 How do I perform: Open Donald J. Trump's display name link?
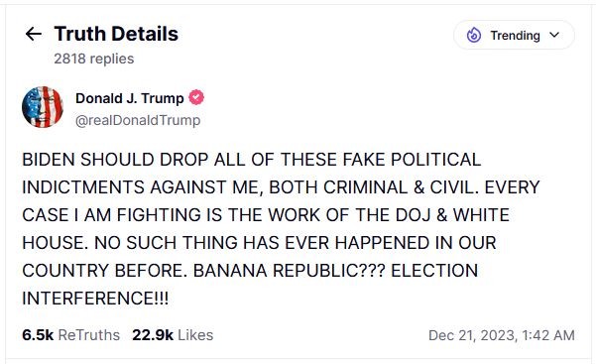point(130,98)
